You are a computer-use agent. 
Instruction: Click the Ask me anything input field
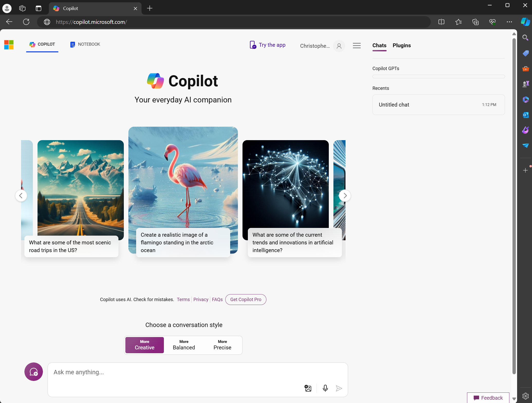pyautogui.click(x=175, y=372)
